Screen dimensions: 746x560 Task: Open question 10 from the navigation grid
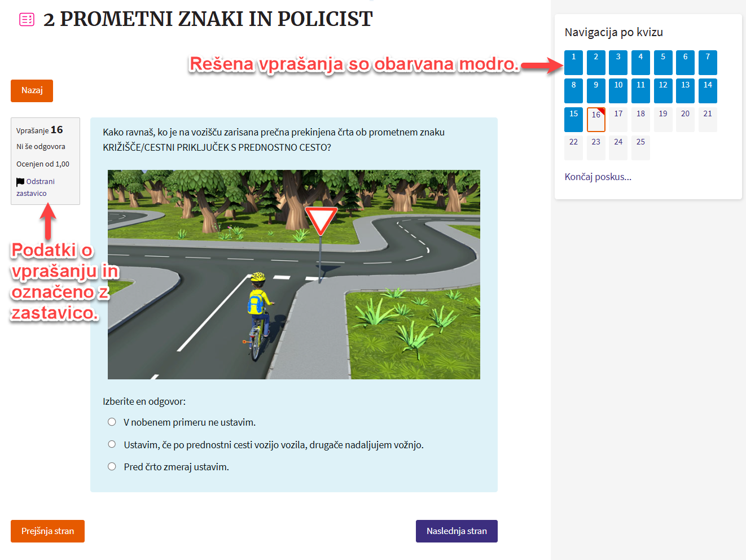click(618, 91)
